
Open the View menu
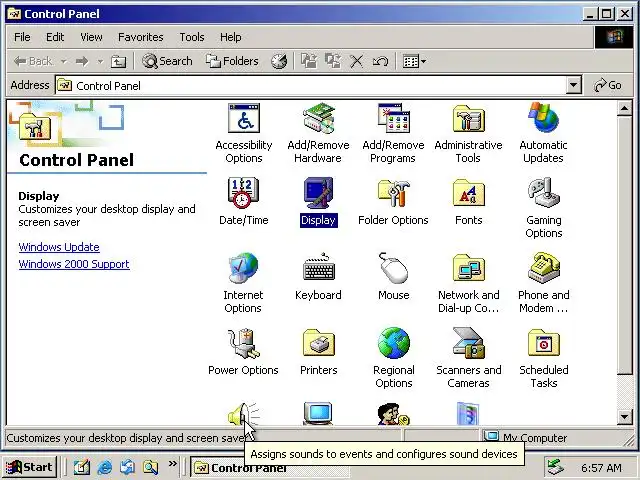[x=91, y=37]
